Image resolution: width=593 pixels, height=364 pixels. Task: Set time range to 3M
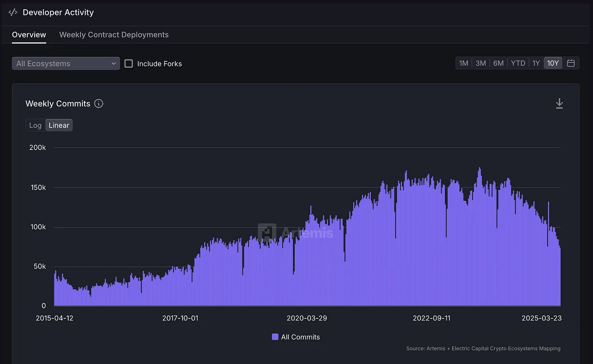click(x=481, y=63)
